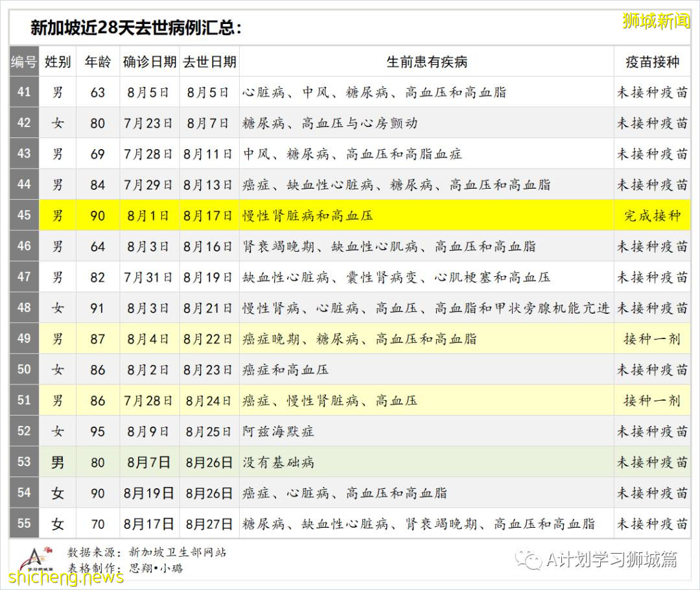The height and width of the screenshot is (590, 700).
Task: Select the 完成接种 vaccination status cell
Action: 652,215
